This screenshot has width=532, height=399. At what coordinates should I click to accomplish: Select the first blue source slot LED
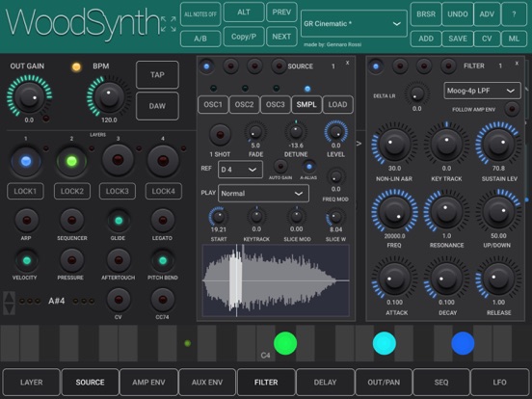(206, 66)
